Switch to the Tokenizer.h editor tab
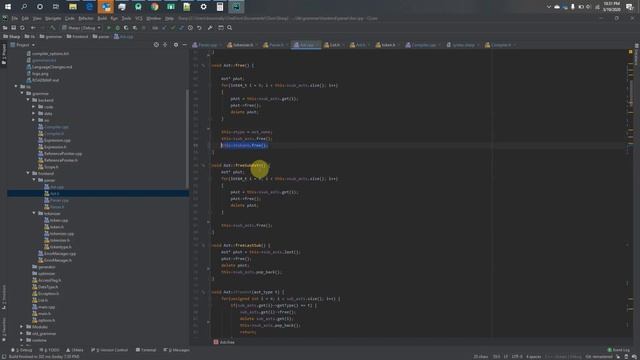 point(241,45)
